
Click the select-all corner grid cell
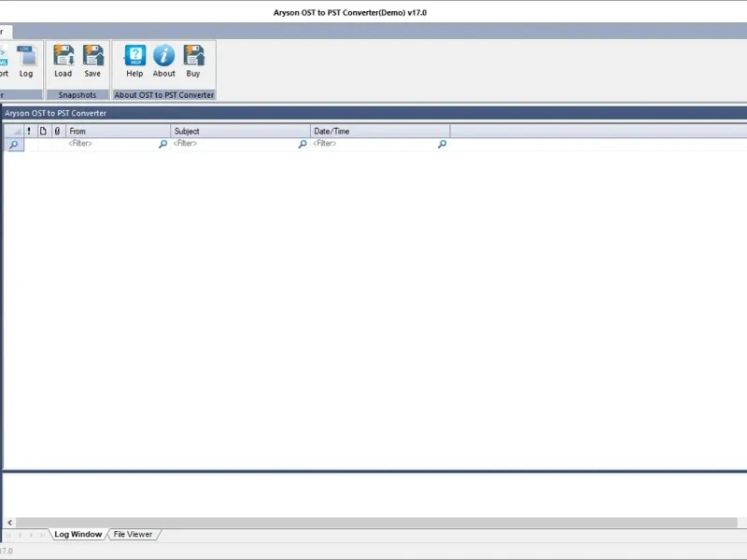click(x=14, y=131)
